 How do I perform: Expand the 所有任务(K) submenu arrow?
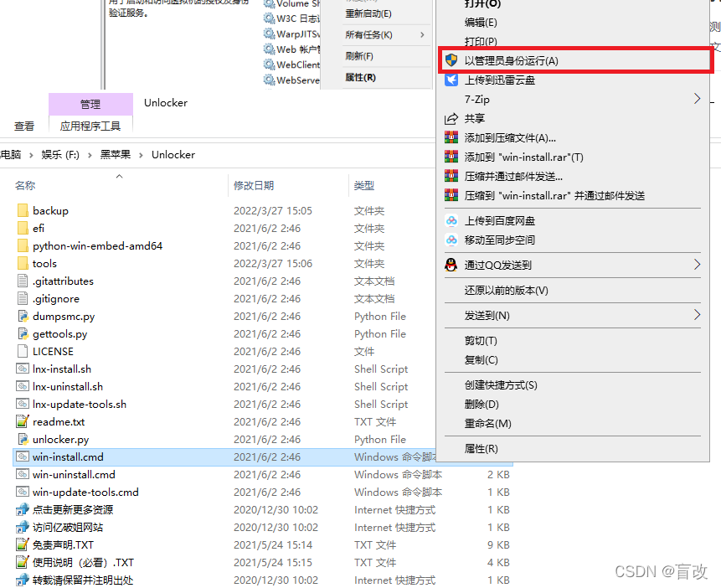pyautogui.click(x=422, y=35)
